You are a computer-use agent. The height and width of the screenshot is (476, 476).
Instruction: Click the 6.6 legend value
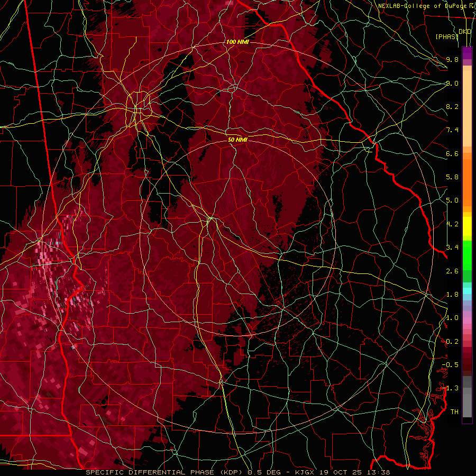[452, 153]
